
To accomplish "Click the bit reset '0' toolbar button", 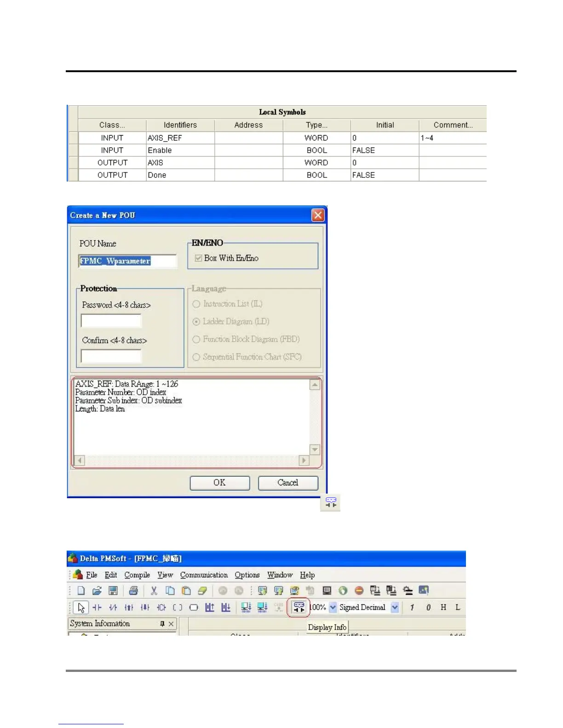I will point(428,608).
